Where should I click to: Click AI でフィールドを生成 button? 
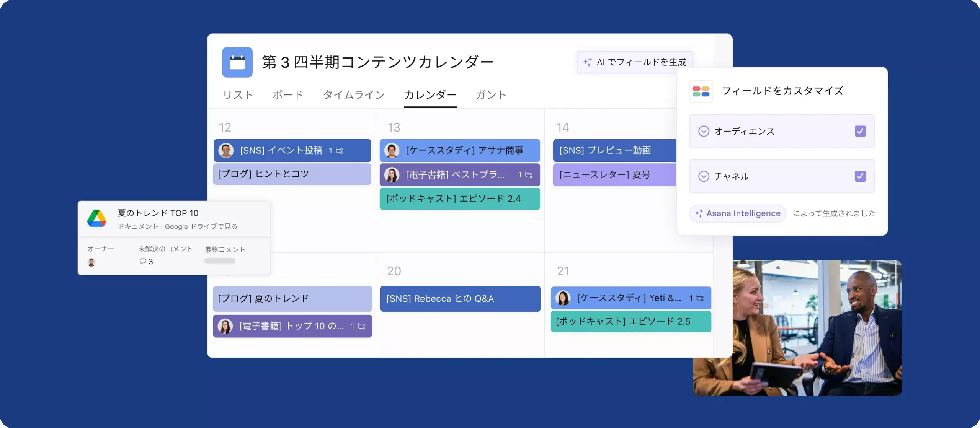pyautogui.click(x=634, y=62)
